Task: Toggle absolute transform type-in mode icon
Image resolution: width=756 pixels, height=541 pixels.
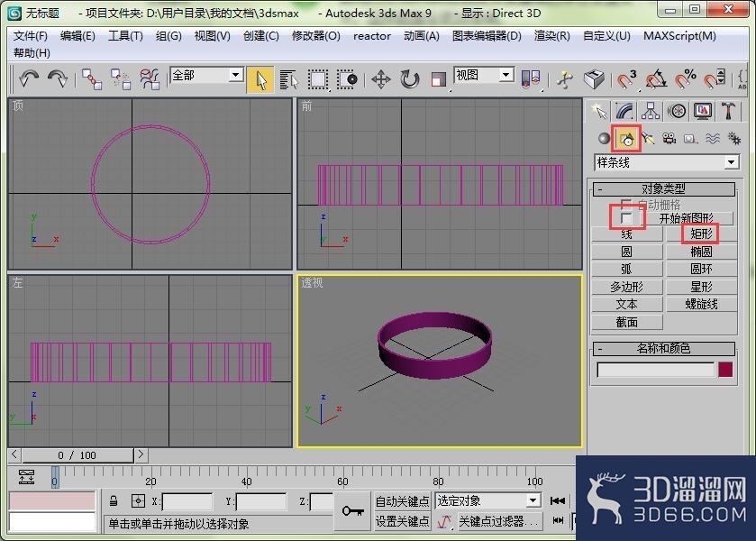Action: [x=138, y=501]
